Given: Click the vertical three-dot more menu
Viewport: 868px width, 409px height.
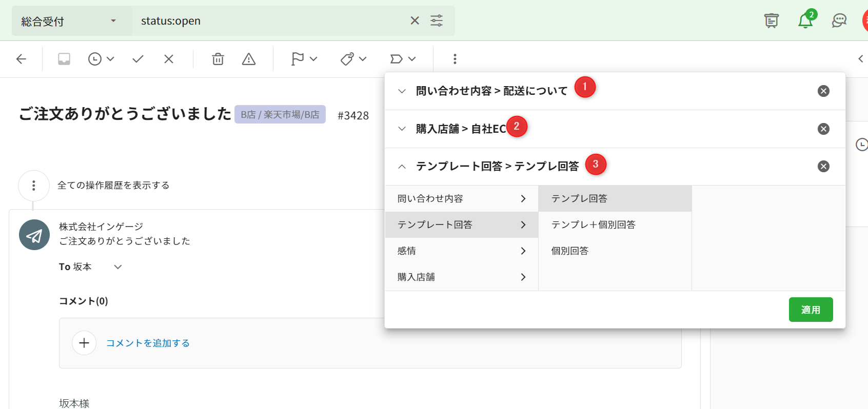Looking at the screenshot, I should pos(455,59).
